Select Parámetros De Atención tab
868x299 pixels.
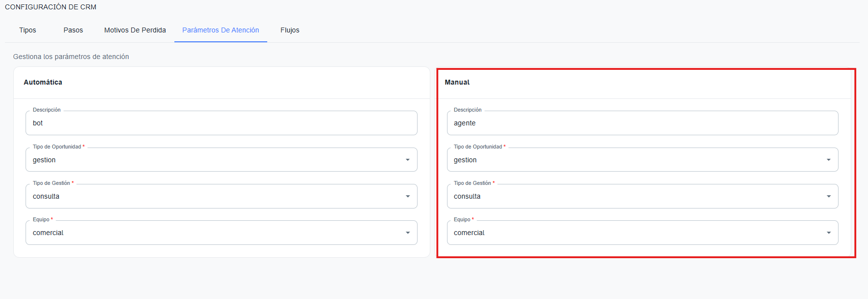[x=221, y=30]
